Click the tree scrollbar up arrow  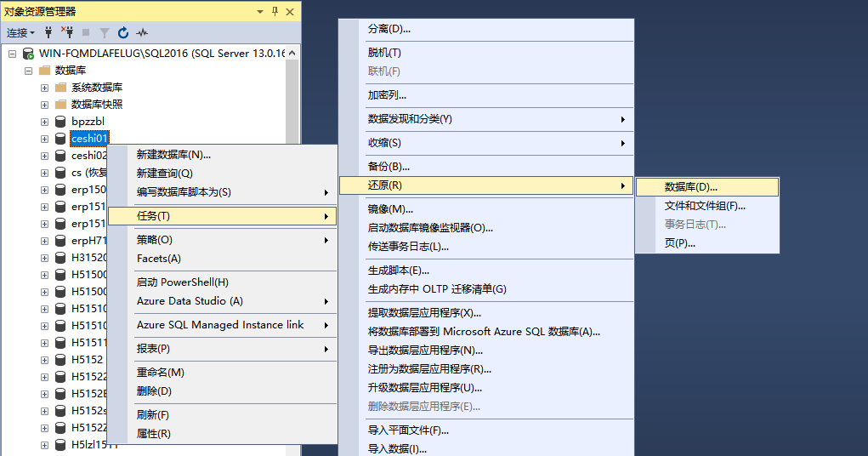point(292,53)
